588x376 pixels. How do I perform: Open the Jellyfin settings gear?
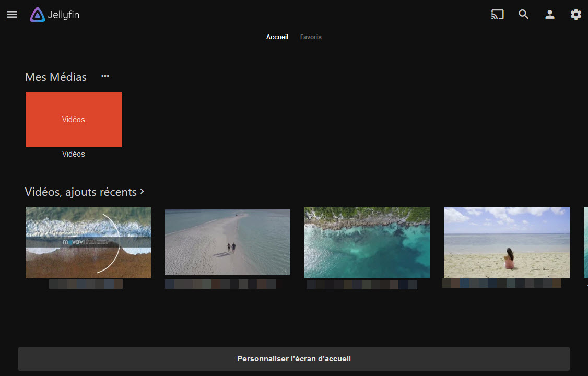click(575, 15)
